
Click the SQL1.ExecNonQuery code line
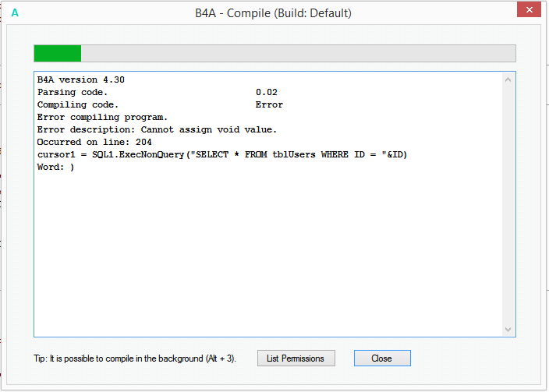222,154
